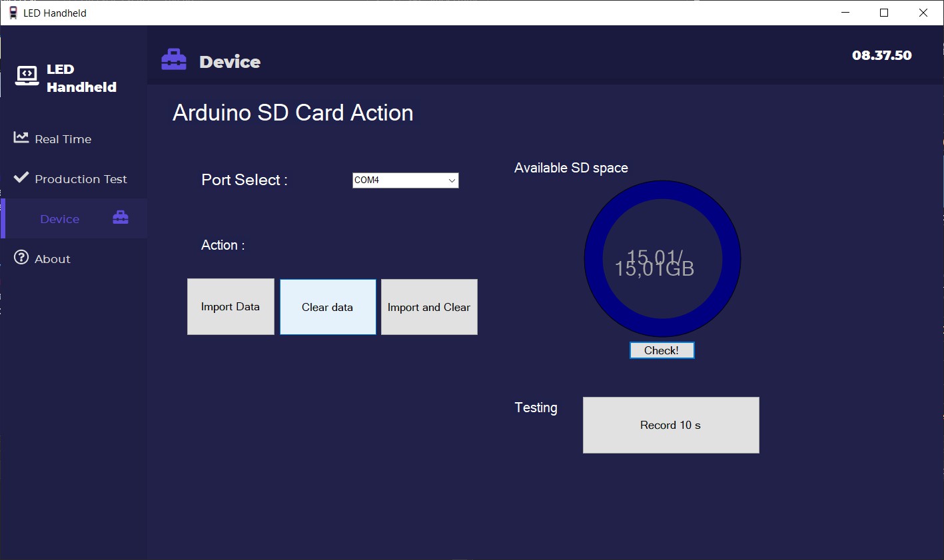
Task: Click the Testing label
Action: click(536, 408)
